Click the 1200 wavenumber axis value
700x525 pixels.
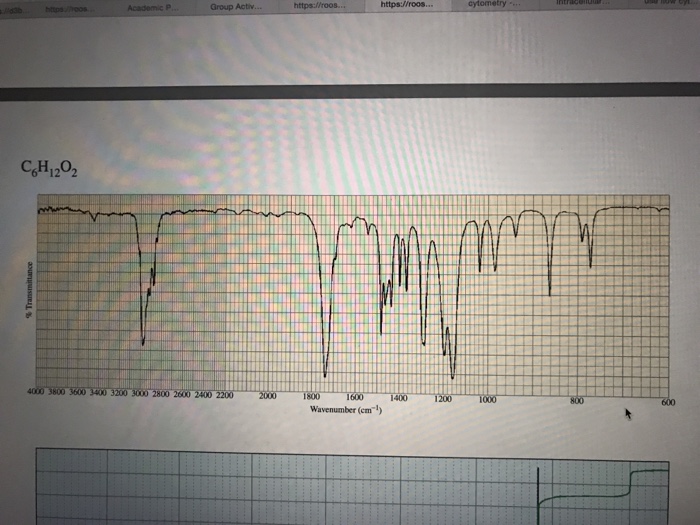(443, 399)
